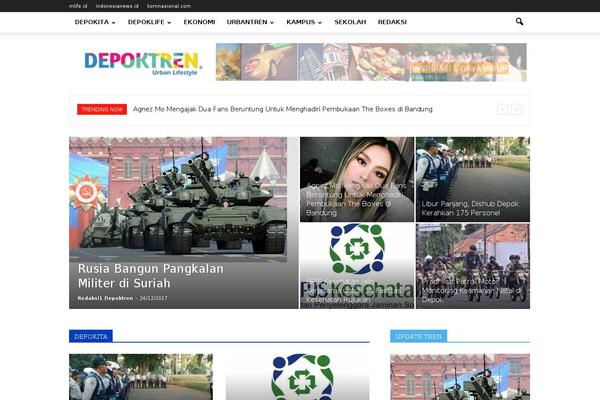This screenshot has width=600, height=400.
Task: Visit the indonesianews.id top link
Action: (x=117, y=6)
